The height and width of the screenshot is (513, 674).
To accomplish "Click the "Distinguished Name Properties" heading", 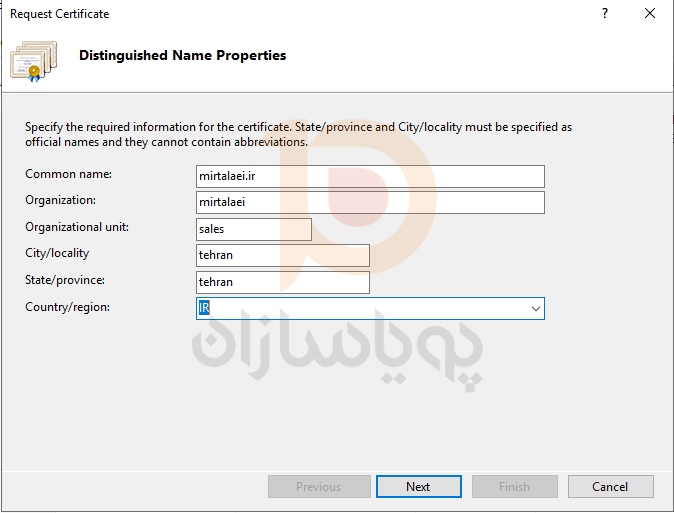I will 182,56.
